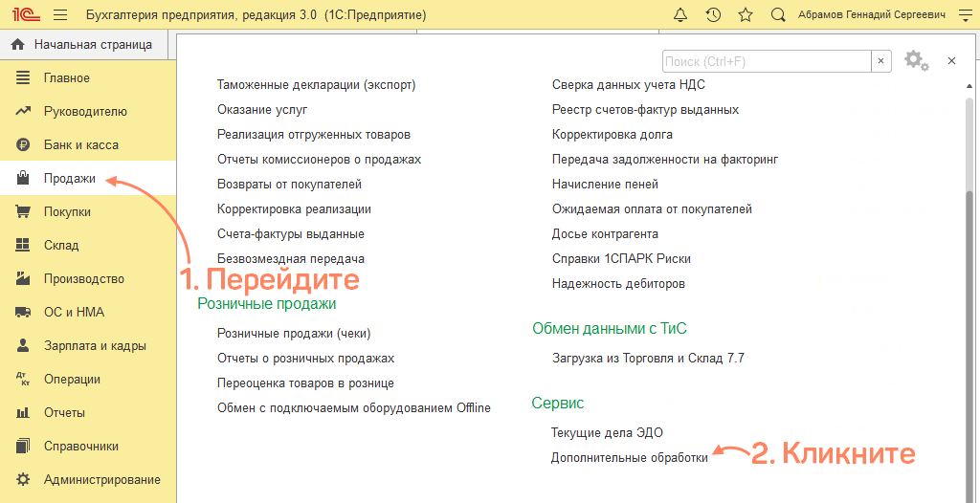
Task: Open Текущие дела ЭДО
Action: pyautogui.click(x=607, y=432)
